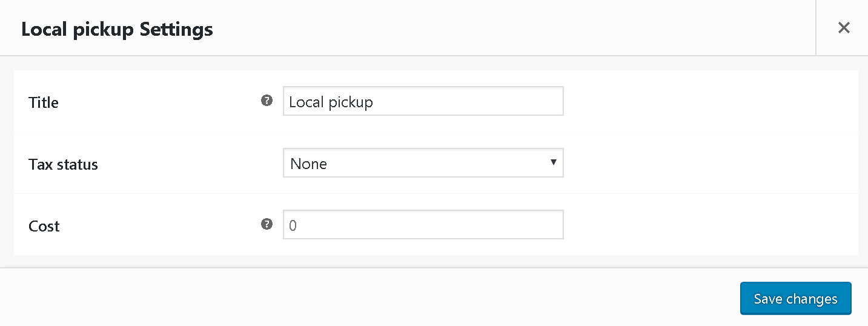Image resolution: width=868 pixels, height=326 pixels.
Task: Click the Tax status label
Action: click(63, 164)
